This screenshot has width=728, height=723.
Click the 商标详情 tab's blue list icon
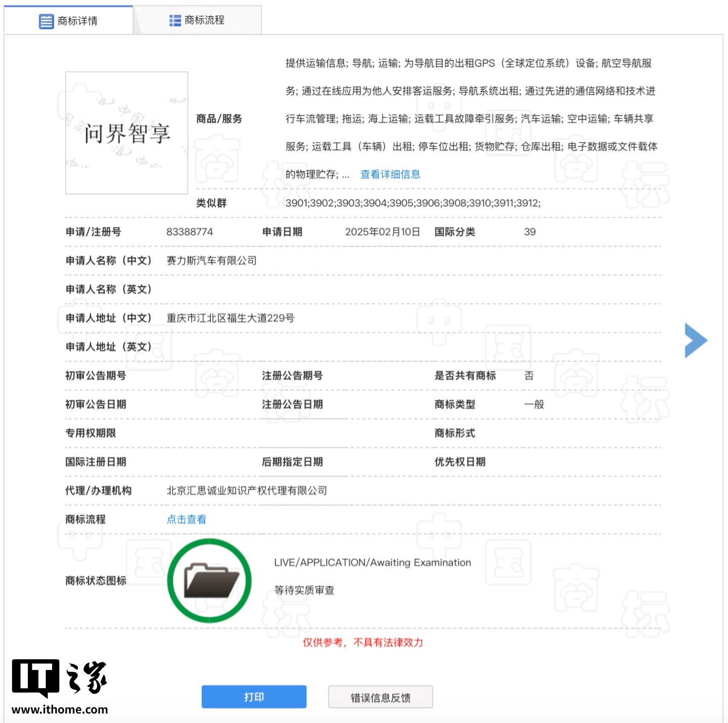(x=46, y=21)
